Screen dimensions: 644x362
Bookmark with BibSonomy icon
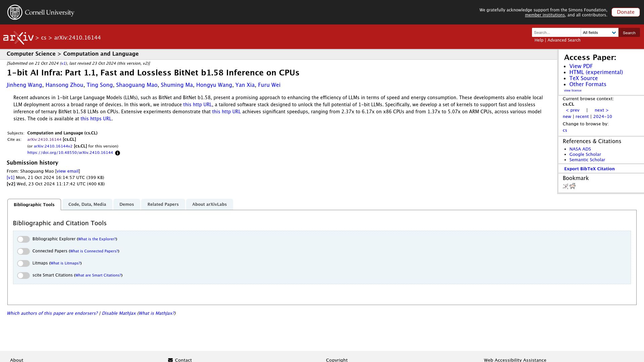566,186
